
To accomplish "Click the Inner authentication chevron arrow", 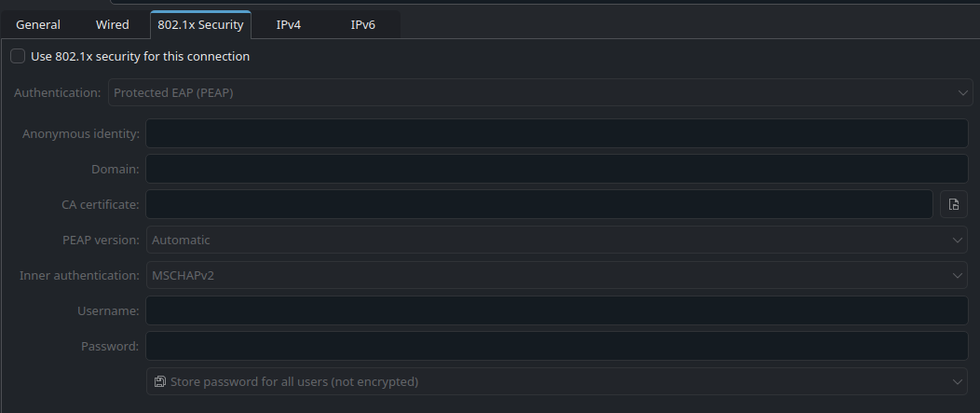I will pyautogui.click(x=959, y=275).
